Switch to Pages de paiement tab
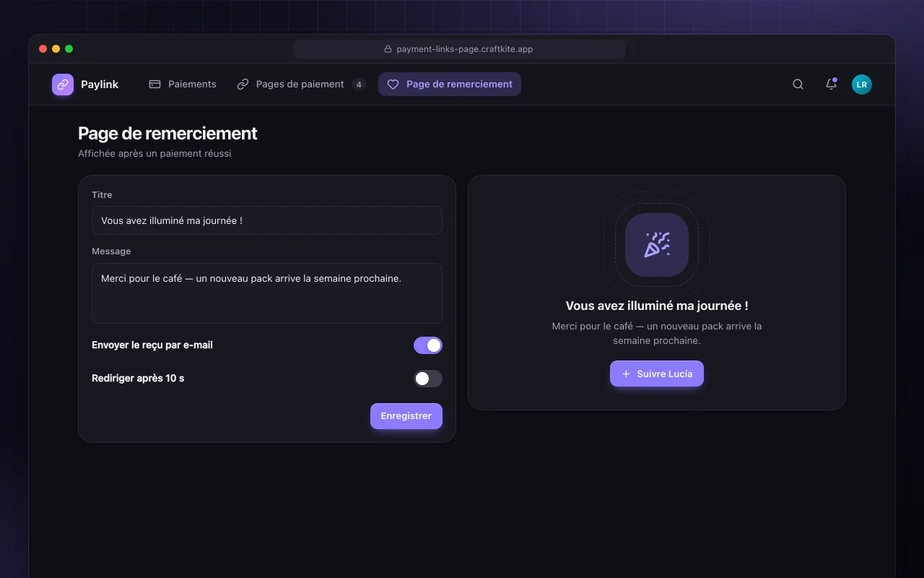This screenshot has width=924, height=578. click(302, 85)
